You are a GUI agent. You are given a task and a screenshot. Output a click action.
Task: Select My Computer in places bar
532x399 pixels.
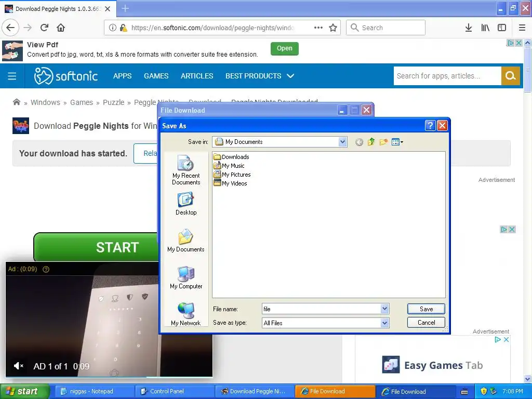coord(186,277)
